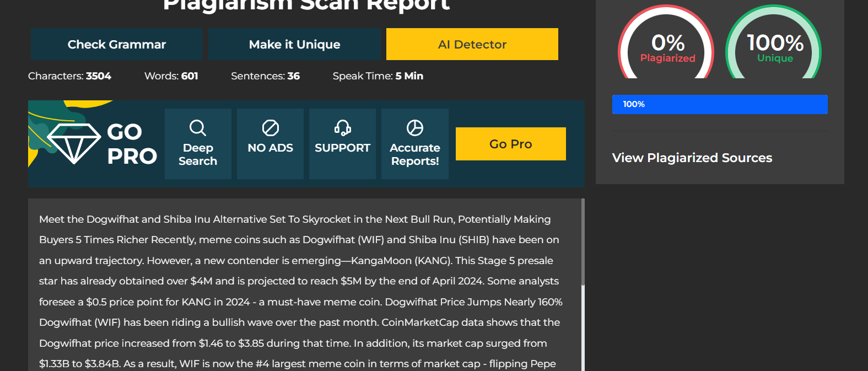Click the NO ADS label
This screenshot has height=371, width=868.
coord(271,148)
